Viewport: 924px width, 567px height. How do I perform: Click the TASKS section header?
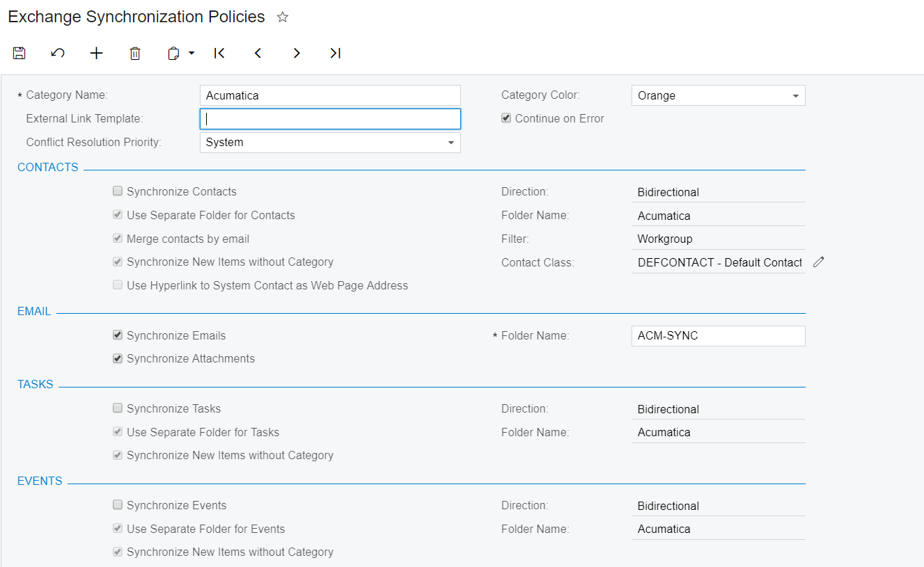coord(36,384)
